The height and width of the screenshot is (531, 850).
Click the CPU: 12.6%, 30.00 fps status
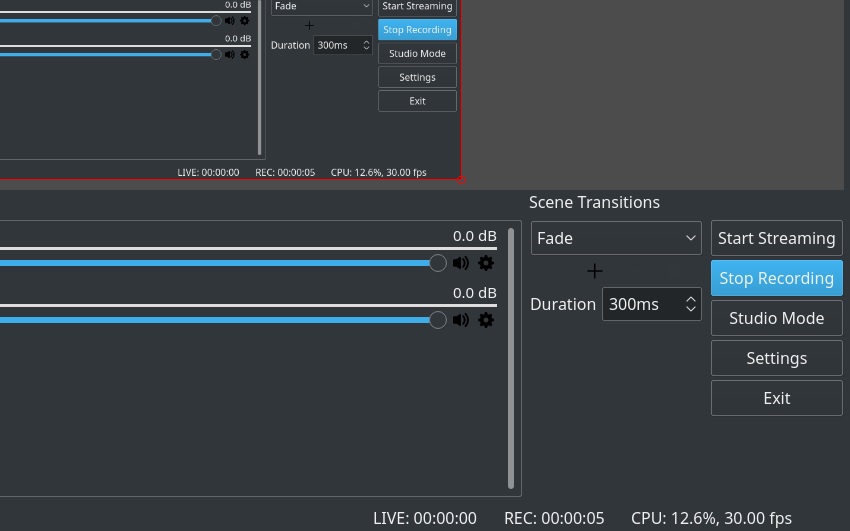tap(711, 519)
